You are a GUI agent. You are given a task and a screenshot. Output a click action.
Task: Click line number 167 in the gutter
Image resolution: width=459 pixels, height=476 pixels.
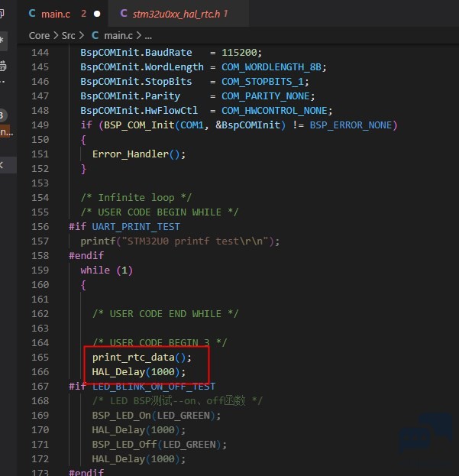[40, 387]
